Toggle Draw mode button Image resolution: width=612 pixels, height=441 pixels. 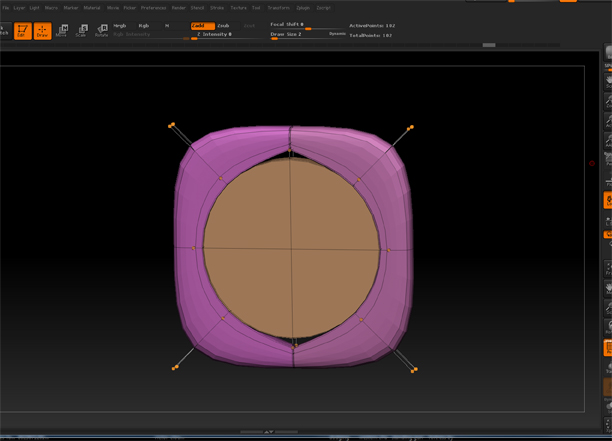tap(43, 31)
